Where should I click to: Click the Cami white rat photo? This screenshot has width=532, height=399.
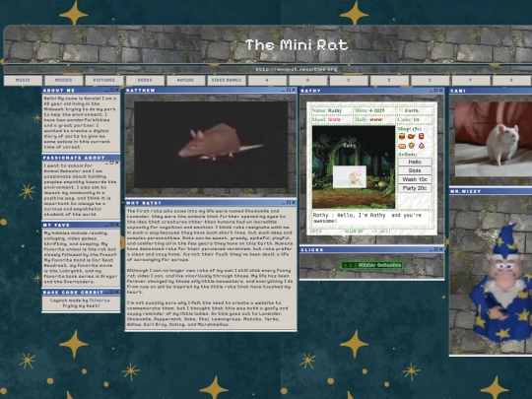[x=494, y=139]
